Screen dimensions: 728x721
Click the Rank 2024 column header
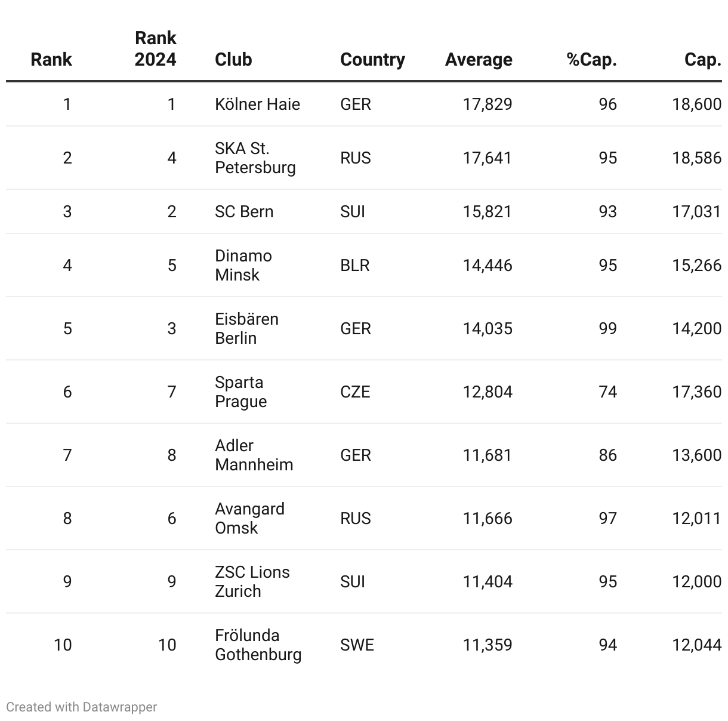click(155, 48)
